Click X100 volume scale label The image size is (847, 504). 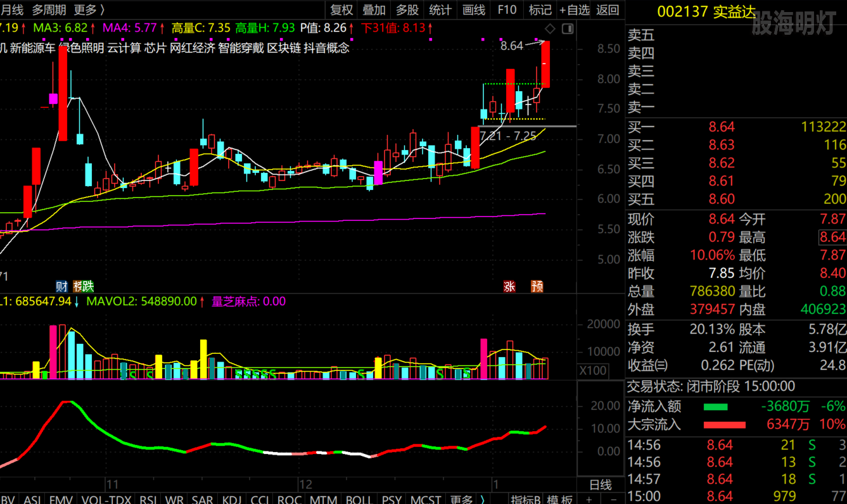(x=594, y=370)
